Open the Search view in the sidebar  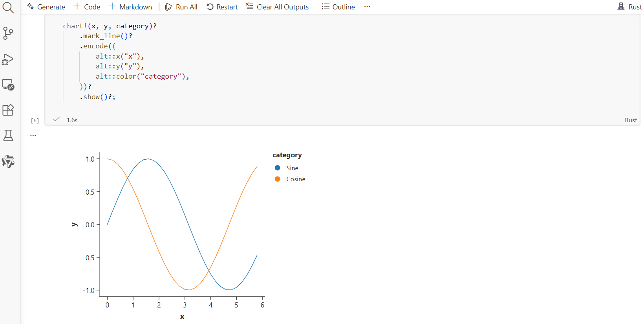8,7
